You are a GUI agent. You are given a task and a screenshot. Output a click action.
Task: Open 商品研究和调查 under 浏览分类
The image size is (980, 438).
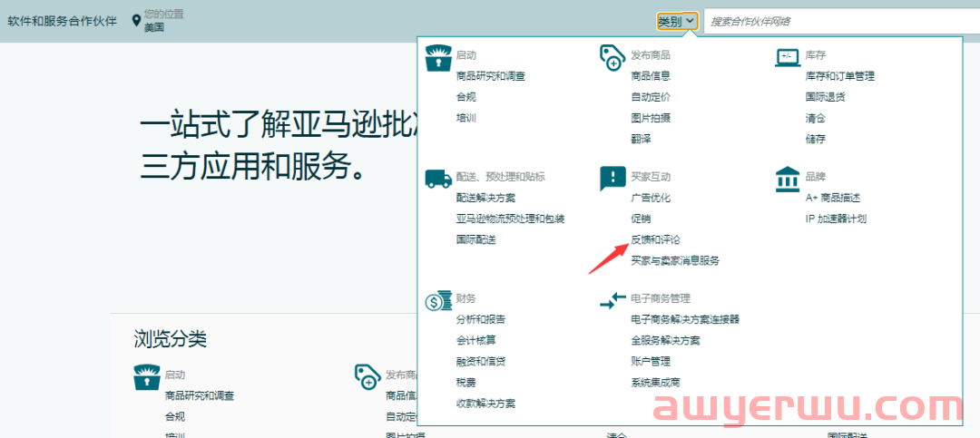tap(200, 395)
